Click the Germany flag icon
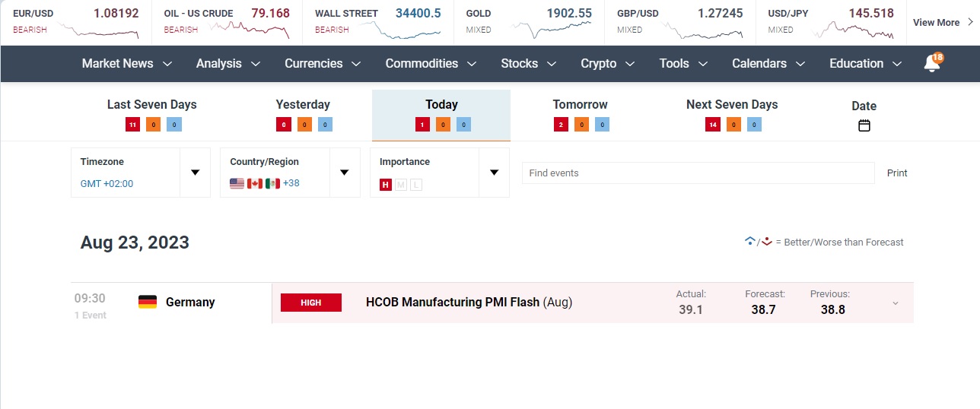Image resolution: width=980 pixels, height=409 pixels. coord(148,302)
